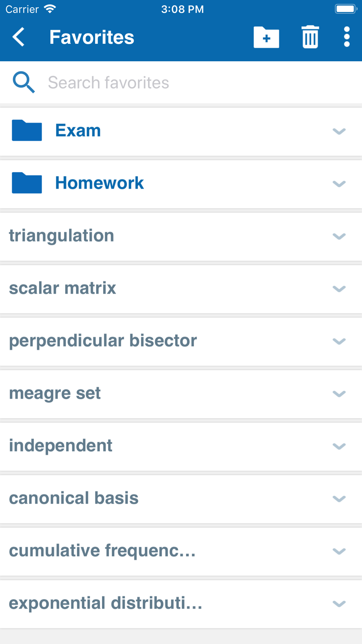Open the perpendicular bisector entry
362x644 pixels.
click(103, 341)
